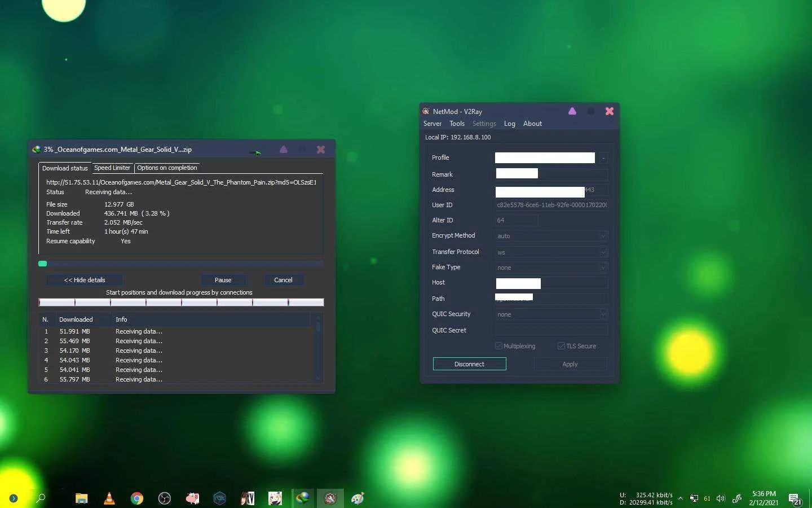
Task: Click the Disconnect button in NetMod
Action: (x=470, y=364)
